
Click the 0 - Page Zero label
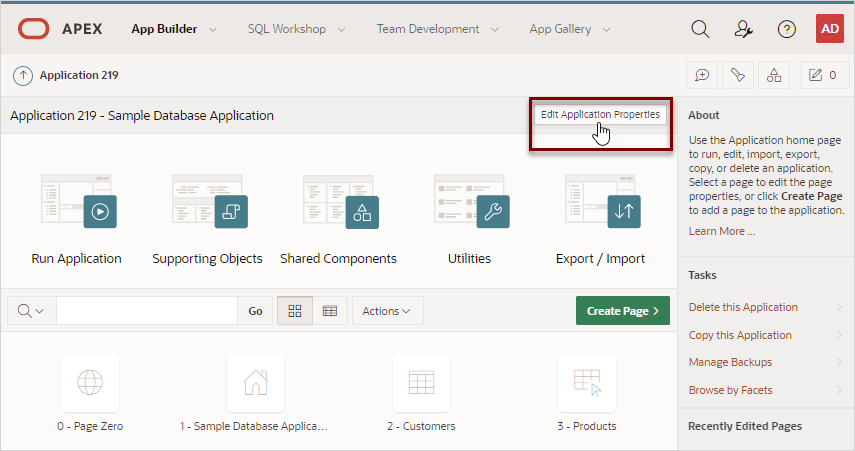tap(90, 426)
